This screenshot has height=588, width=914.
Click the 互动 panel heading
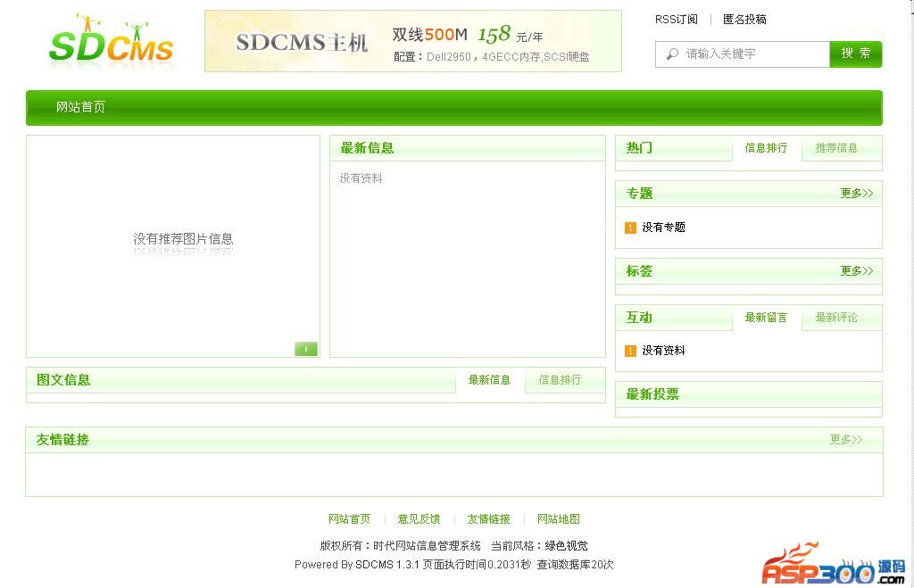639,318
